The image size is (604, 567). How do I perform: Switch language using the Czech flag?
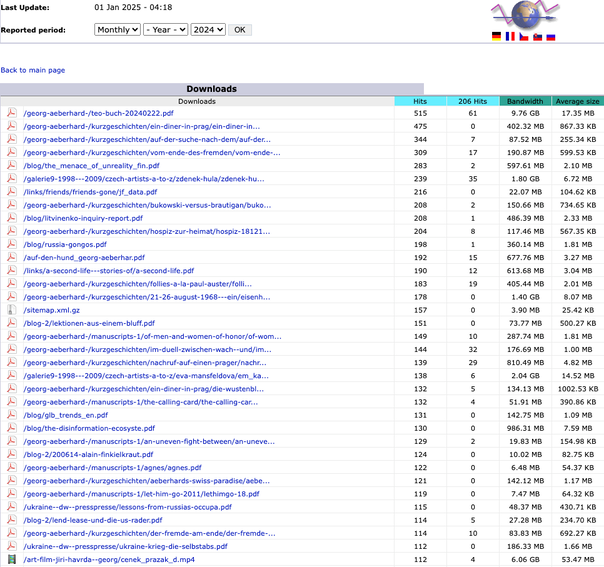[524, 37]
